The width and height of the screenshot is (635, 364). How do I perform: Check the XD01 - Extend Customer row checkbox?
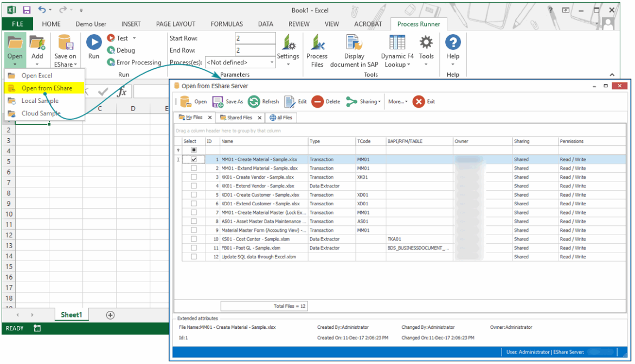click(x=194, y=204)
